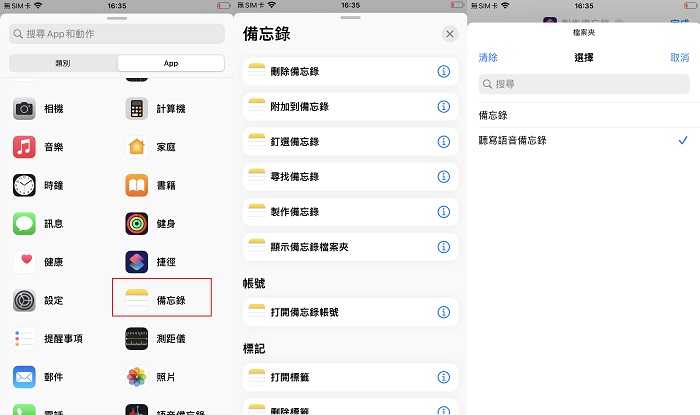Open the 健身 (Fitness) app actions
Screen dimensions: 700x415
[x=151, y=224]
